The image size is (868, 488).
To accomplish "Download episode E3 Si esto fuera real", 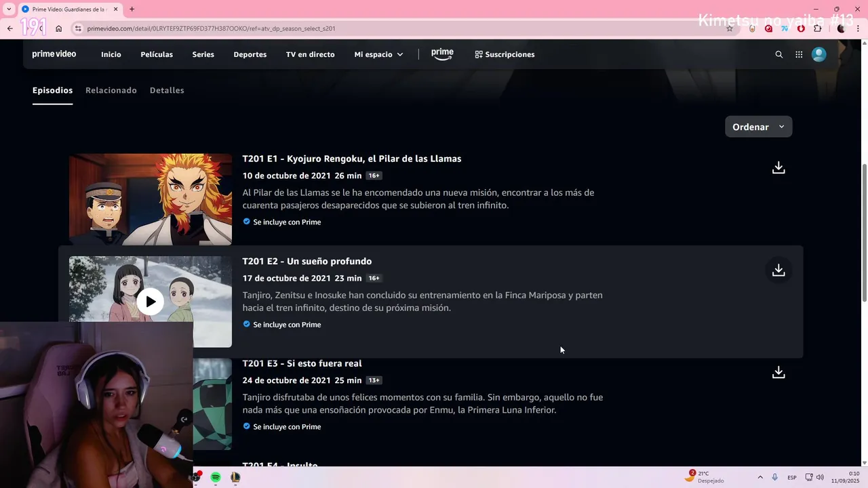I will (x=778, y=372).
